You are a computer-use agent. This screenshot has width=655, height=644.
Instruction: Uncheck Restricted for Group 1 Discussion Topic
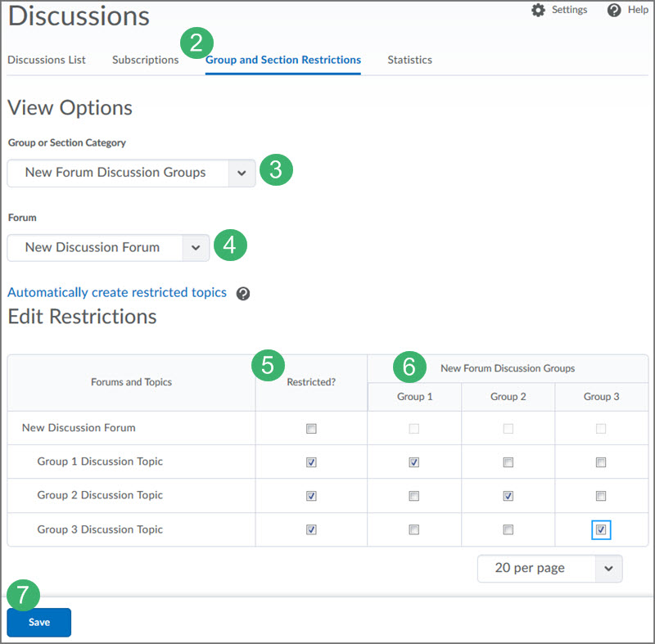click(311, 462)
